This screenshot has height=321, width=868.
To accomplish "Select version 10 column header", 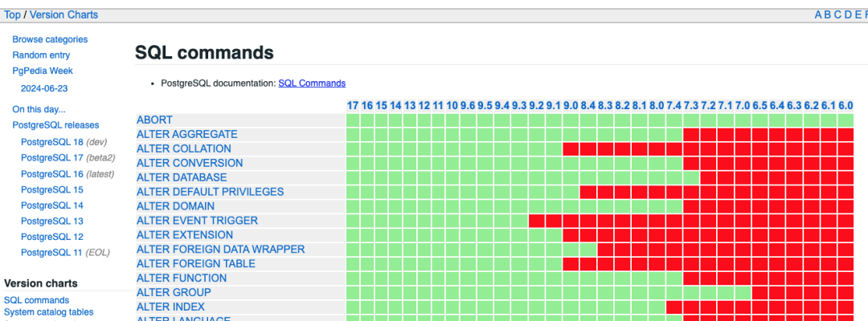I will click(452, 105).
